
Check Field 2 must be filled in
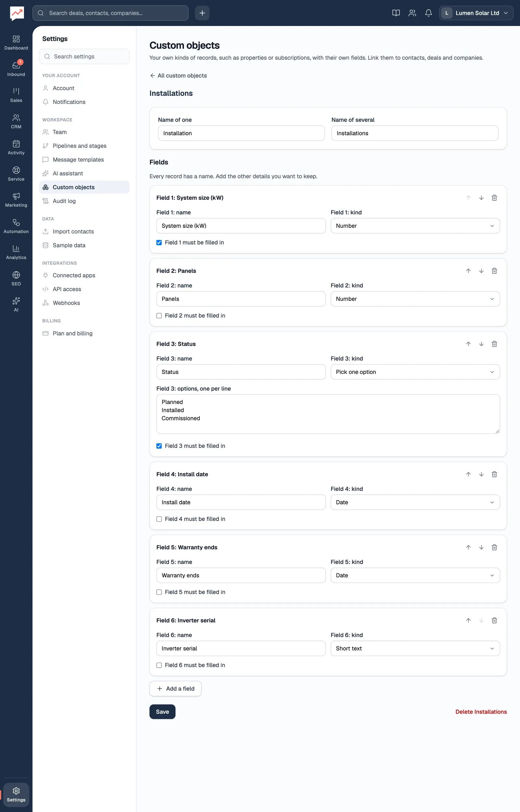point(159,315)
